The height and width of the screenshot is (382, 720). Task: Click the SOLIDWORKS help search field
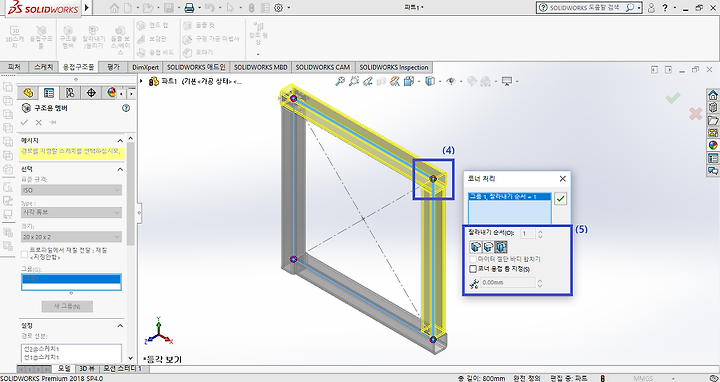[x=584, y=8]
